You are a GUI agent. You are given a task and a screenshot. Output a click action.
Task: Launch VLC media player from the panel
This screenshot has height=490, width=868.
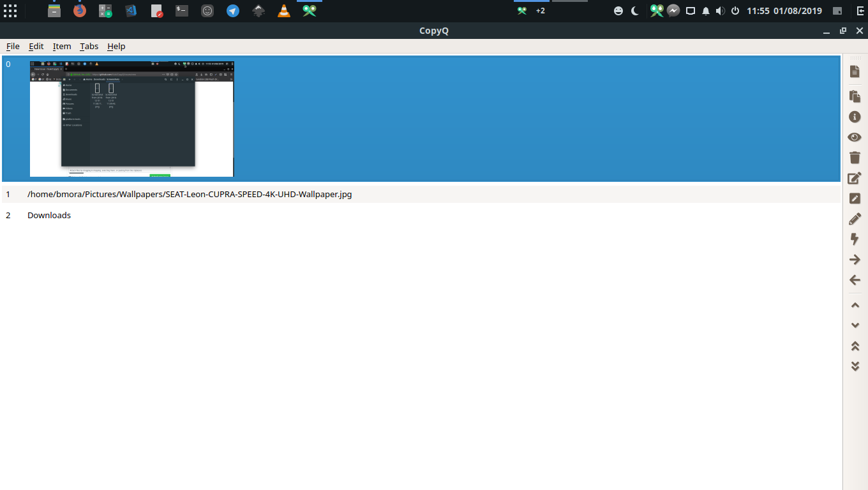(x=284, y=11)
